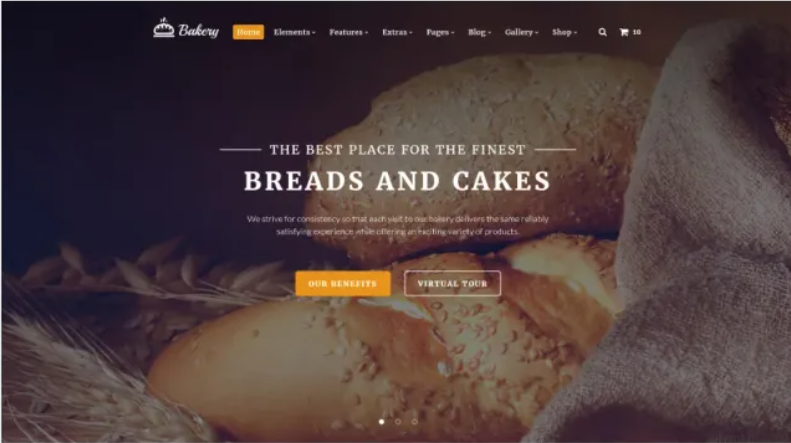791x443 pixels.
Task: Open the shopping cart icon
Action: click(624, 32)
